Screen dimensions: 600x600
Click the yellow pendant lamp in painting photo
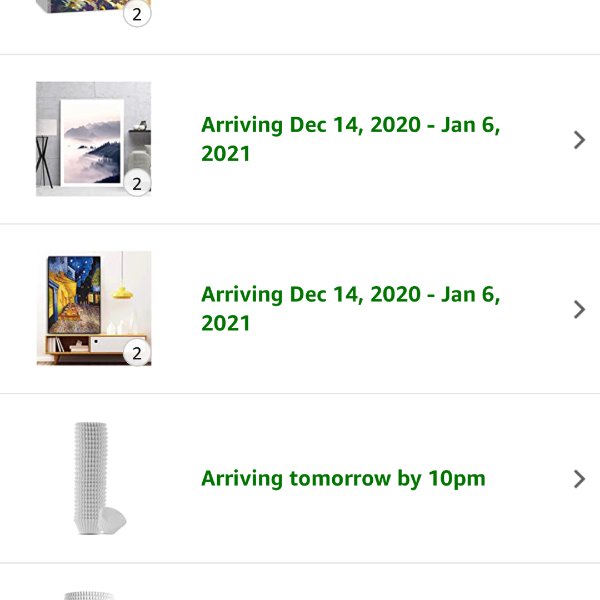coord(123,293)
